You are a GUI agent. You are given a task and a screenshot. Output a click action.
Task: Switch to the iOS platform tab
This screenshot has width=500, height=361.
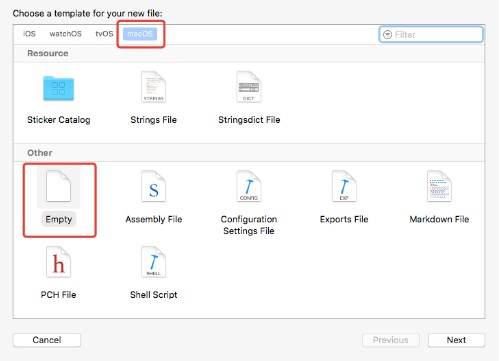point(29,34)
